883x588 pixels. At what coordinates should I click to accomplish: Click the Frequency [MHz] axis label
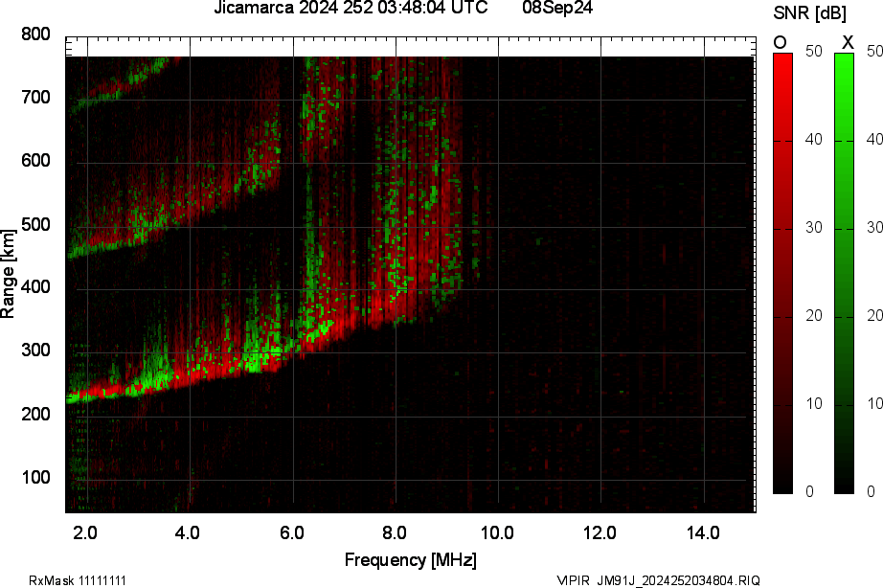(410, 560)
